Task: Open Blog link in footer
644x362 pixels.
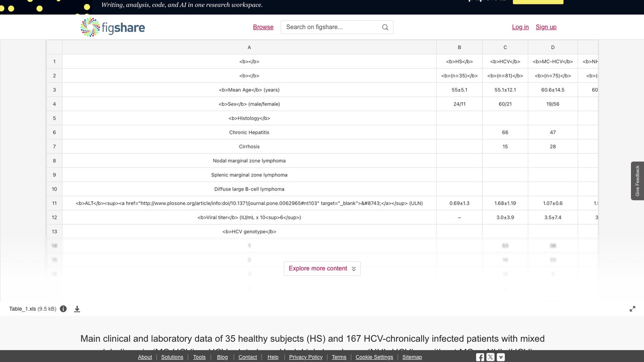Action: 222,357
